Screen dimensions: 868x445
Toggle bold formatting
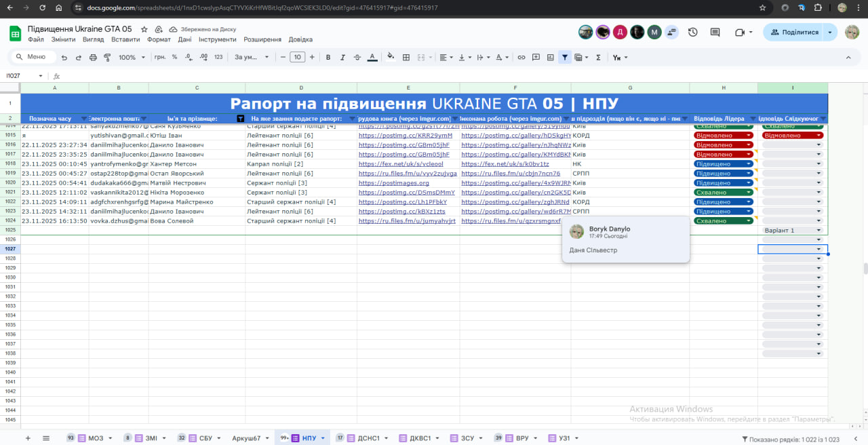point(328,58)
